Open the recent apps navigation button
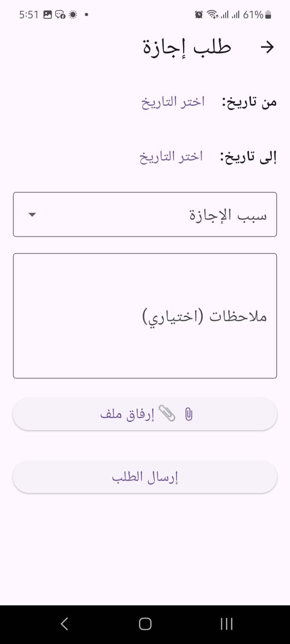The image size is (290, 644). point(227,624)
